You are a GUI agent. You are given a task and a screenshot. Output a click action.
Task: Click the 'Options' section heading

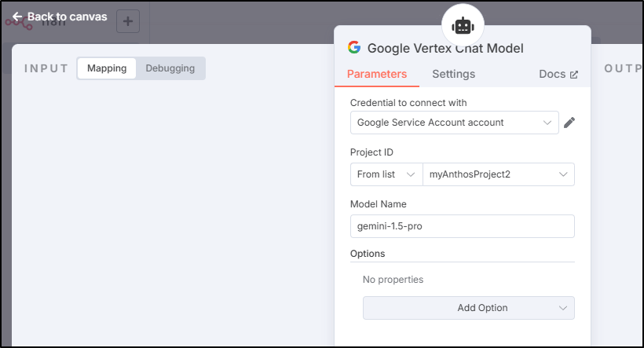click(x=368, y=254)
